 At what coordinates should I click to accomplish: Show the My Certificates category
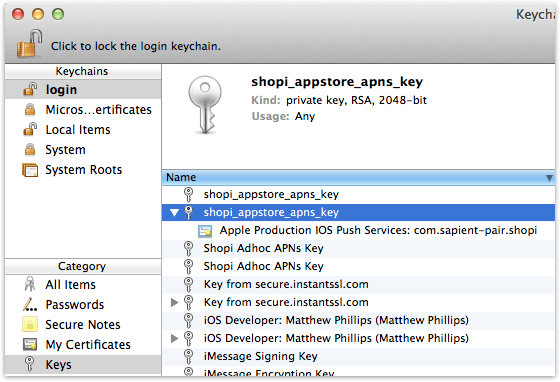click(x=83, y=345)
